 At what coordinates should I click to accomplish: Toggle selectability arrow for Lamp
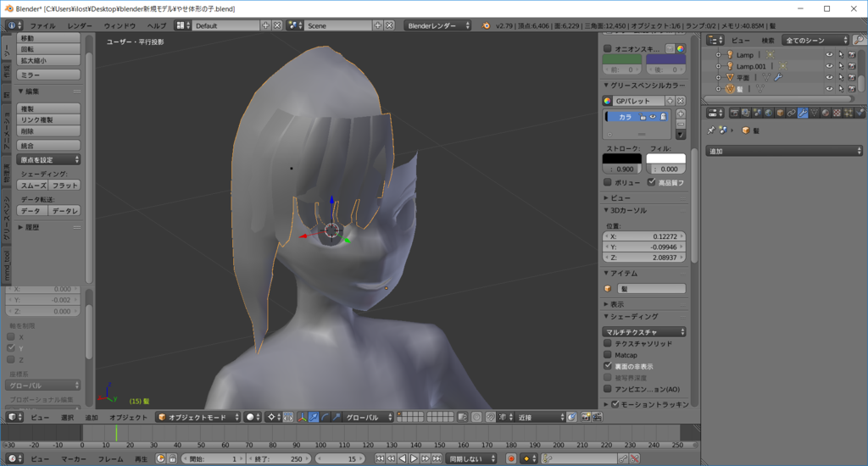tap(841, 55)
